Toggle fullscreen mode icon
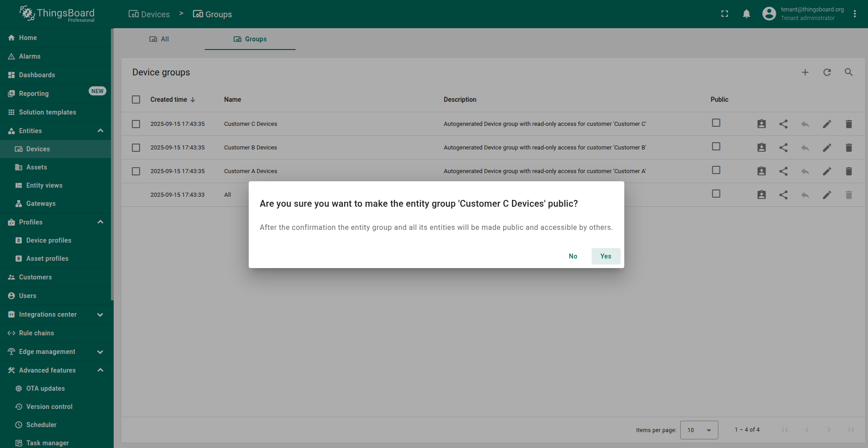The height and width of the screenshot is (448, 868). (724, 14)
